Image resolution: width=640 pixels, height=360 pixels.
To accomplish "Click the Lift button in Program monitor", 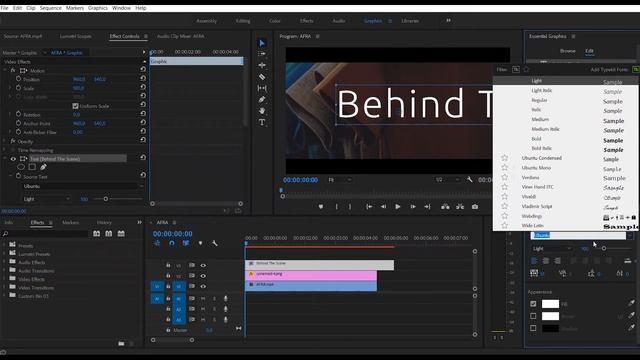I will pyautogui.click(x=445, y=207).
